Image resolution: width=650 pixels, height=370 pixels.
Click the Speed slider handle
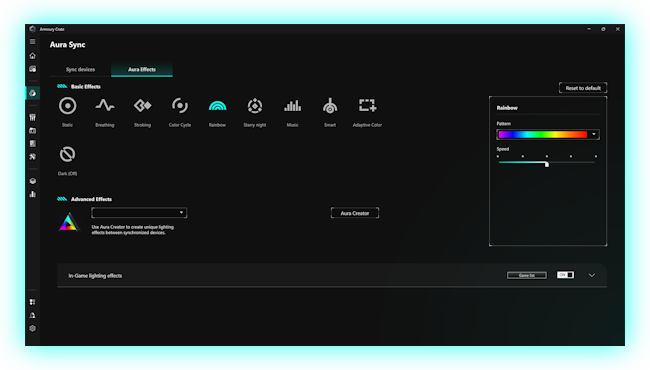547,164
